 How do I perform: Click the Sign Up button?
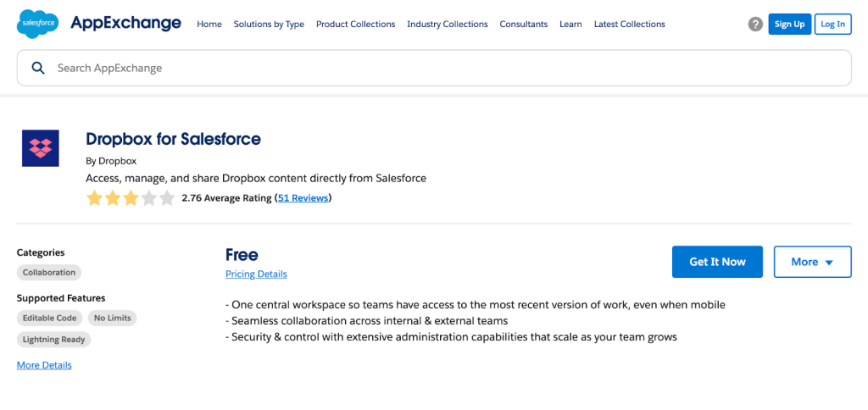[790, 25]
